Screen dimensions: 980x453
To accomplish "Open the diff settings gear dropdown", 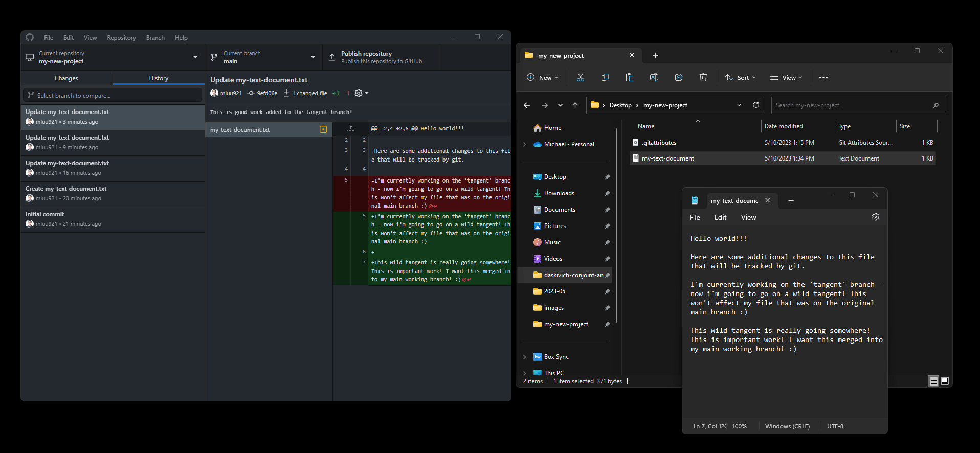I will [x=361, y=93].
